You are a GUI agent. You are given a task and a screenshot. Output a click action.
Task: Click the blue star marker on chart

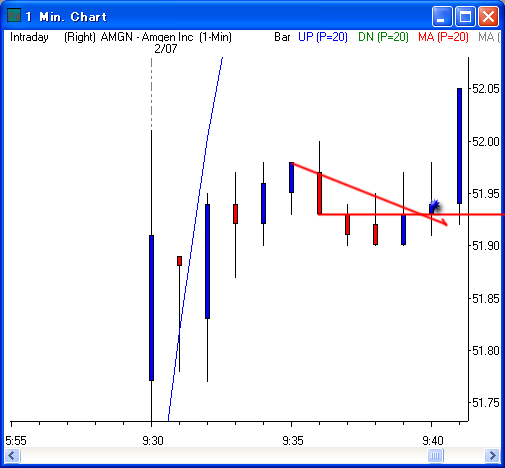pyautogui.click(x=435, y=205)
